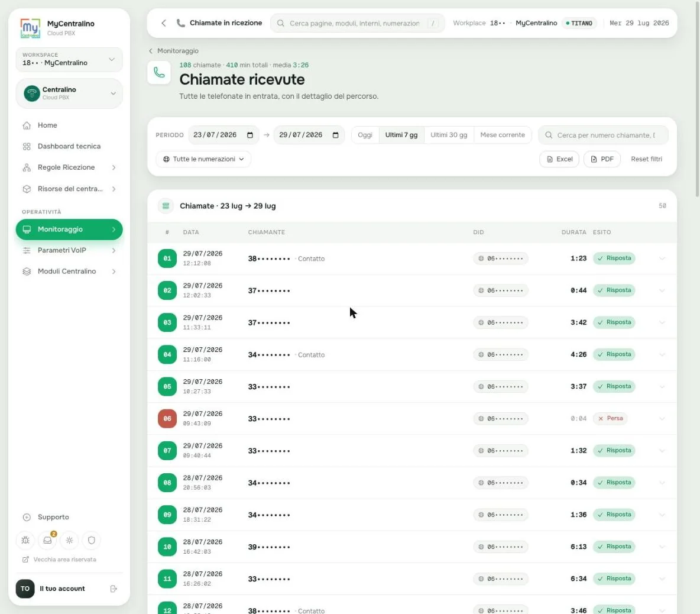
Task: Click the Risposta badge in row 03
Action: tap(614, 322)
